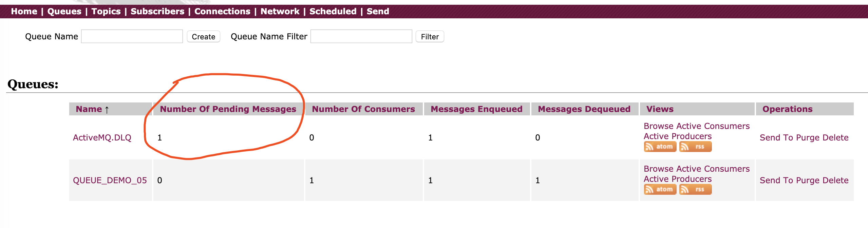Open atom feed for ActiveMQ.DLQ
This screenshot has height=228, width=868.
[660, 147]
